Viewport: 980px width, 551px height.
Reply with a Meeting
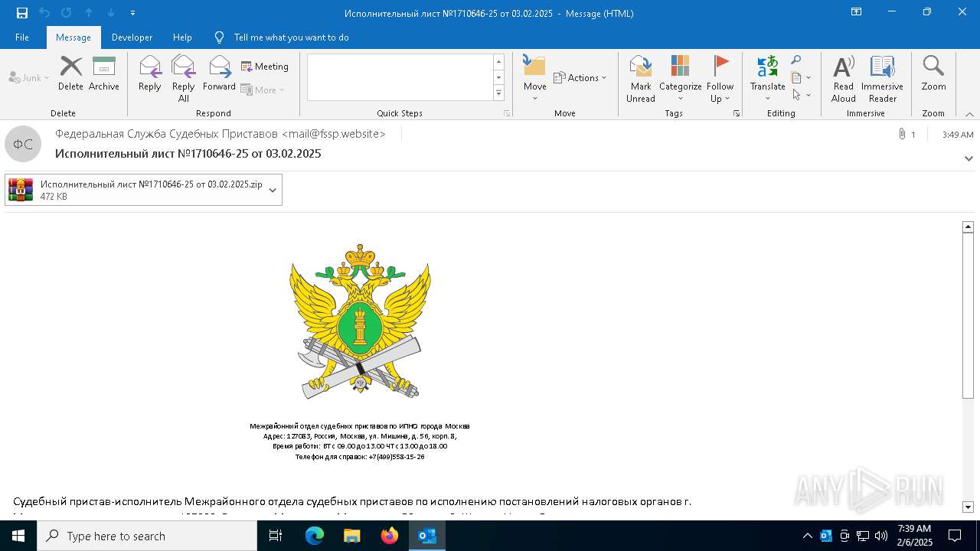click(x=265, y=67)
